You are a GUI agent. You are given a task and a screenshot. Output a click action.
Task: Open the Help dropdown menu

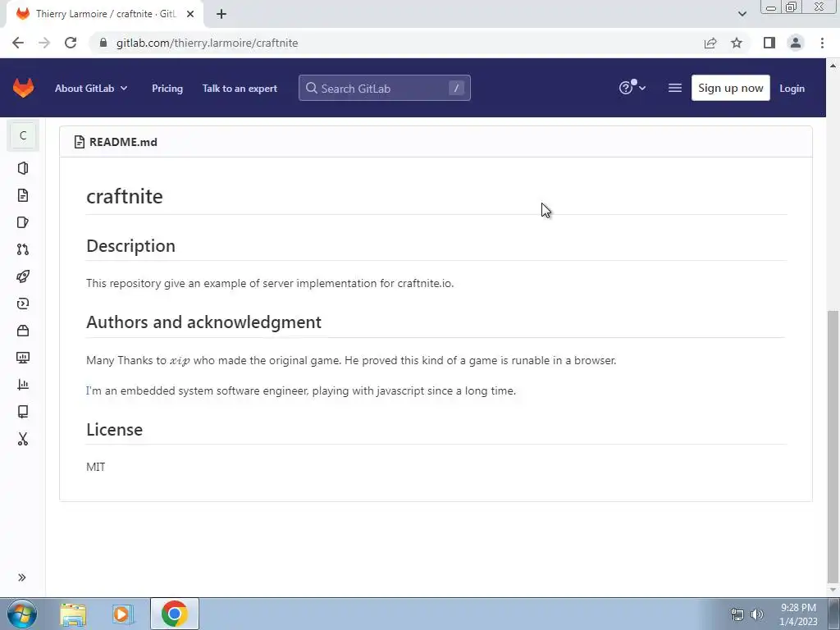pos(632,88)
